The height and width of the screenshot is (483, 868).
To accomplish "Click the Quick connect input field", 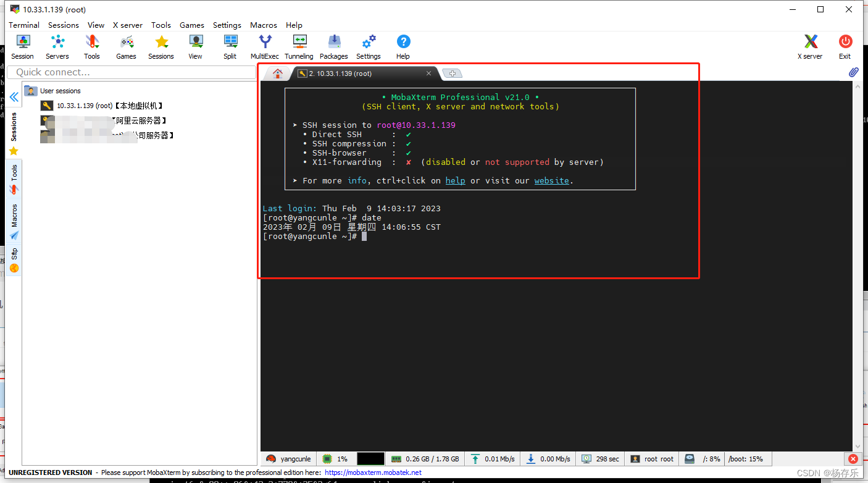I will 131,72.
